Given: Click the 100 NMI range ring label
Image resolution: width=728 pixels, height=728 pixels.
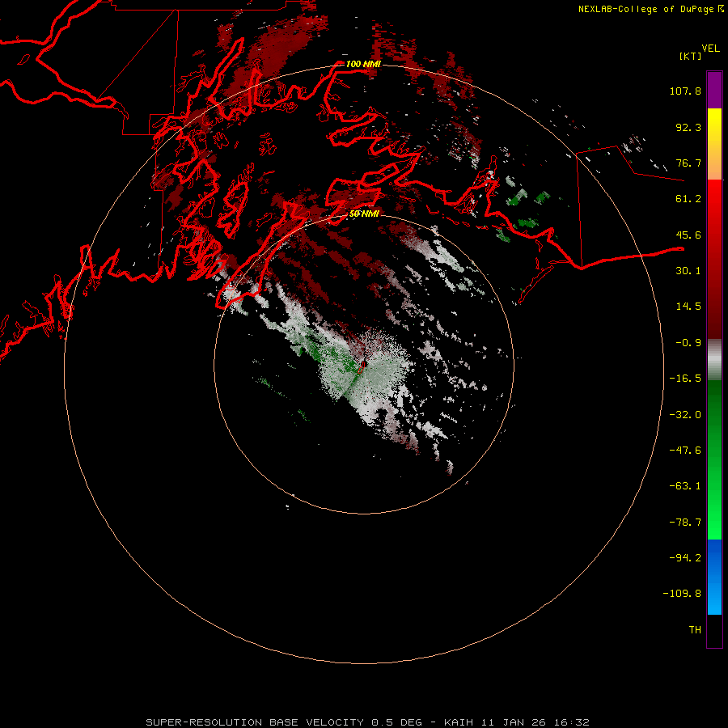Looking at the screenshot, I should point(363,64).
